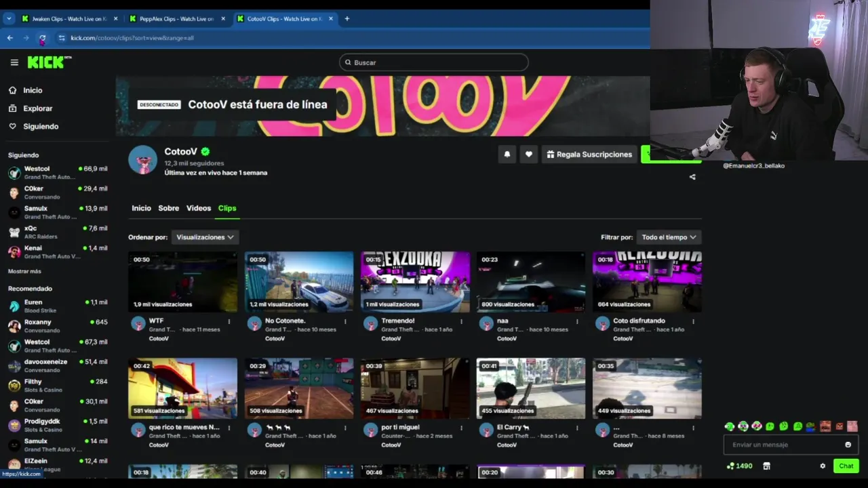The height and width of the screenshot is (488, 868).
Task: Open options menu for WTF clip
Action: [229, 321]
